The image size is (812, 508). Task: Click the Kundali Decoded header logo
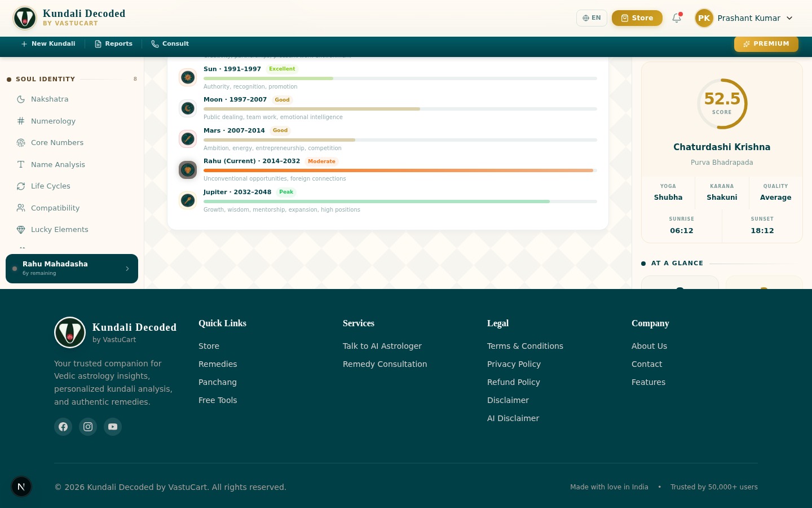(25, 18)
